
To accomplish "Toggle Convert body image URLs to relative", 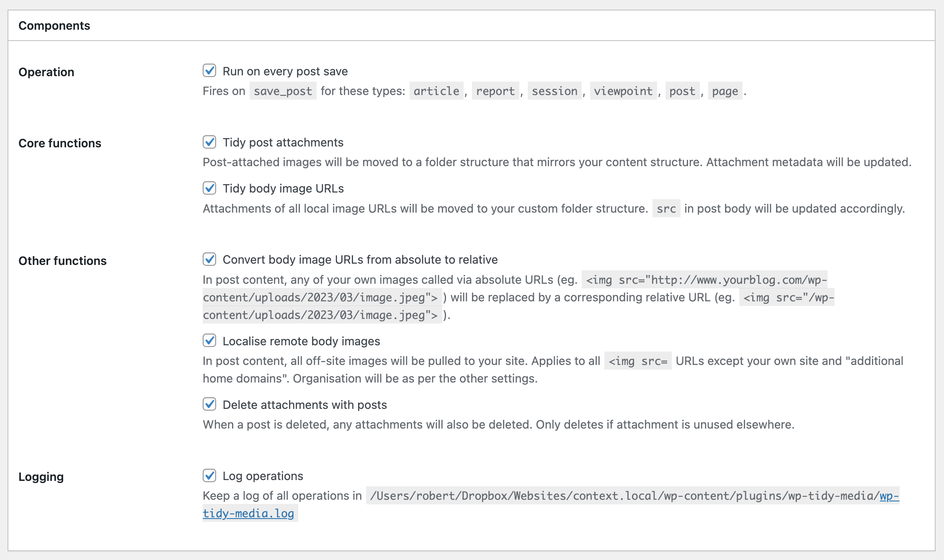I will [x=209, y=259].
